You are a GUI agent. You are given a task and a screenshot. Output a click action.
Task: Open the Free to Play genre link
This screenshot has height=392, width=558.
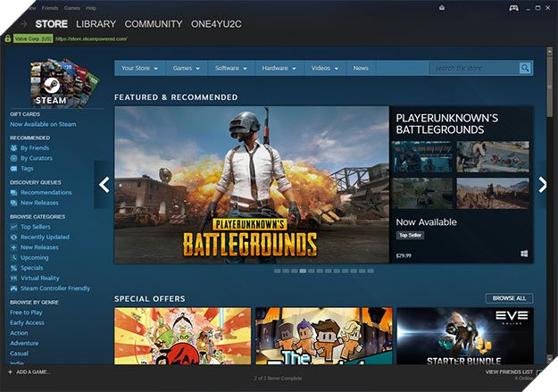[x=26, y=313]
